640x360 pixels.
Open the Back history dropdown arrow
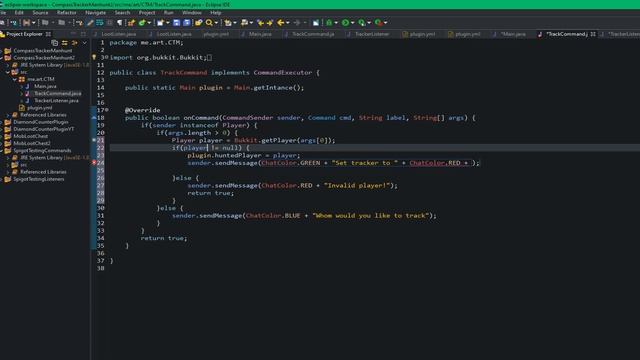tap(288, 22)
